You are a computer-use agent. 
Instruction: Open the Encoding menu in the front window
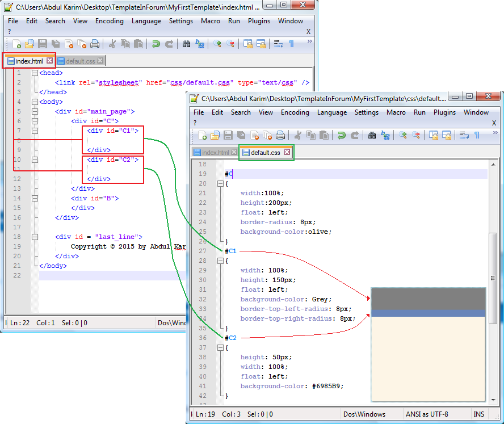point(295,112)
